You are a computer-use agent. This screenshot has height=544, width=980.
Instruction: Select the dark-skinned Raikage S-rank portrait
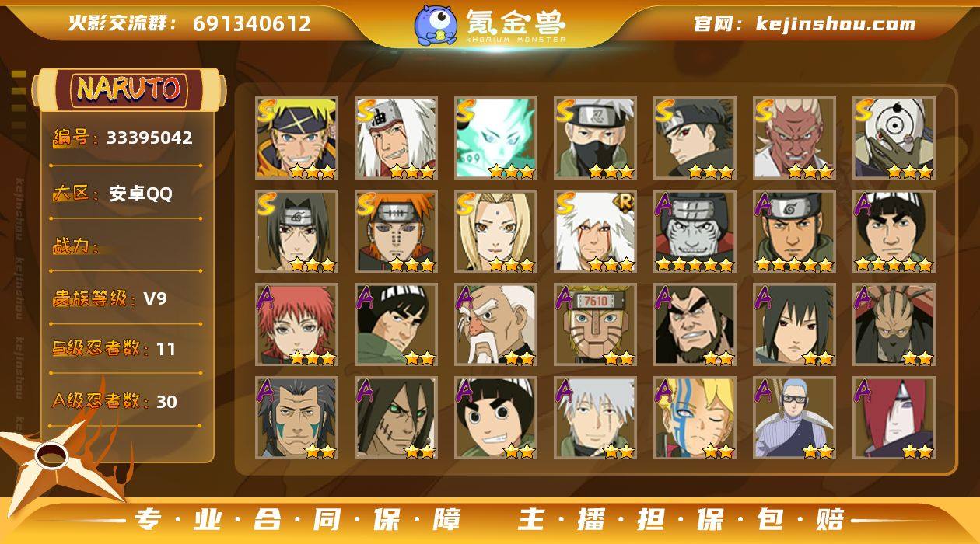(794, 138)
